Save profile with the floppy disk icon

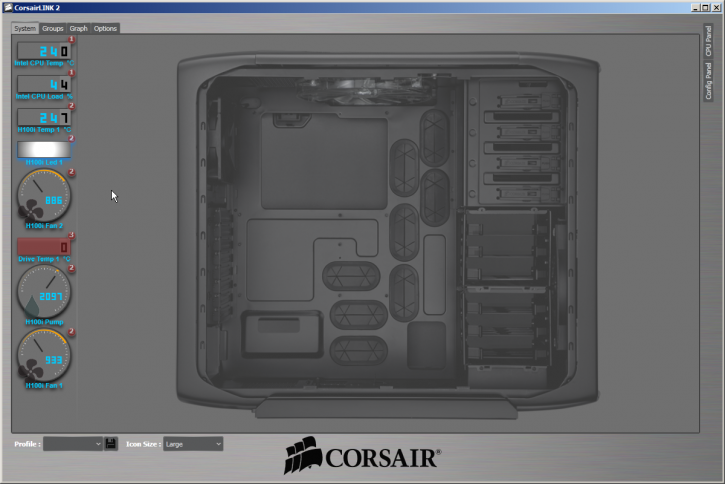tap(111, 444)
